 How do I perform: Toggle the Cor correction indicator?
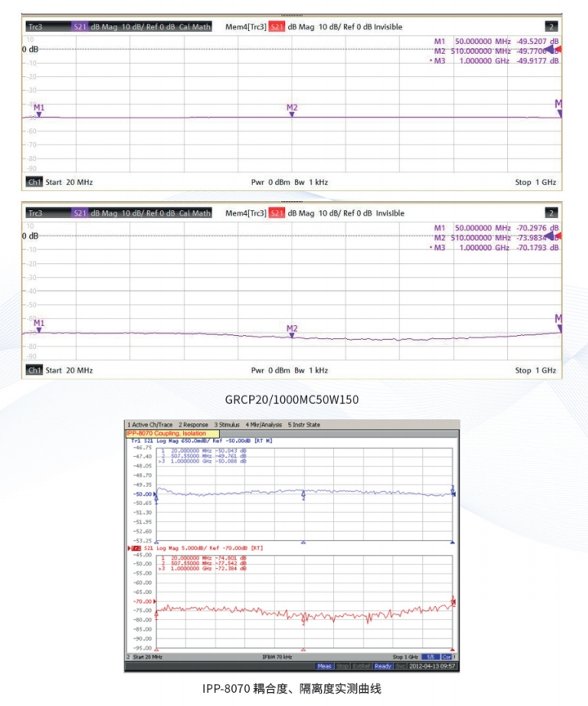click(448, 657)
